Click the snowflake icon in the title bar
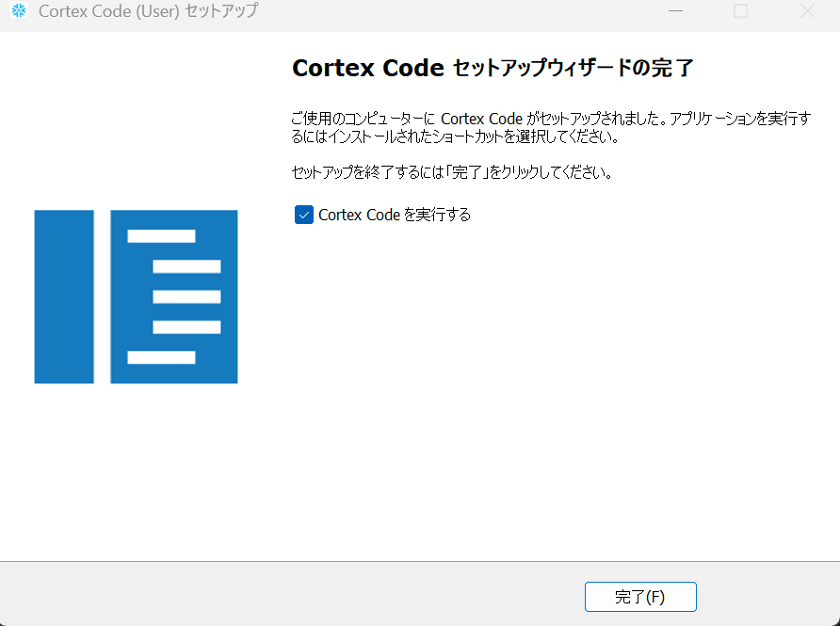 19,10
